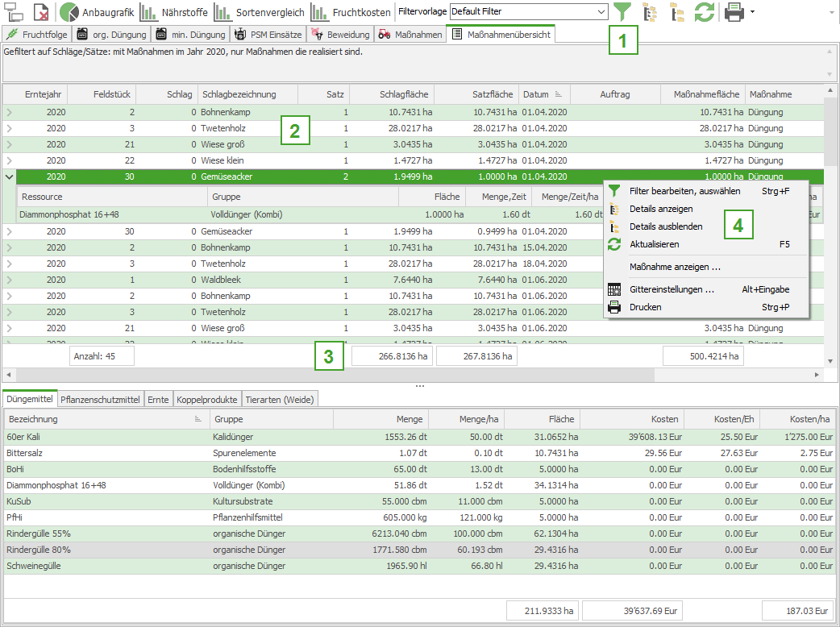Viewport: 840px width, 627px height.
Task: Open the Filtervorlage dropdown list
Action: (601, 11)
